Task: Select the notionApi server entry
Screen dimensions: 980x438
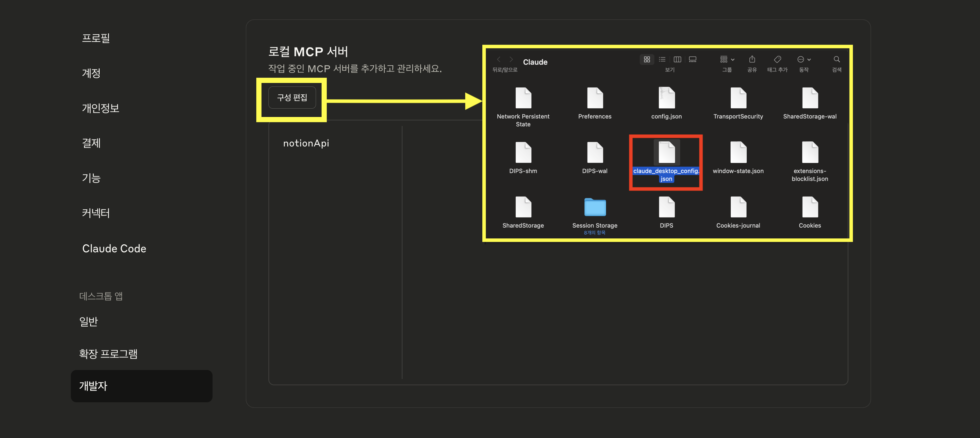Action: [x=306, y=143]
